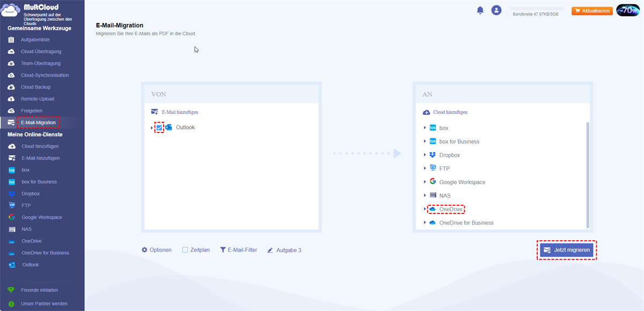Click the Freunde einladen trophy icon
The width and height of the screenshot is (644, 311).
[x=11, y=290]
